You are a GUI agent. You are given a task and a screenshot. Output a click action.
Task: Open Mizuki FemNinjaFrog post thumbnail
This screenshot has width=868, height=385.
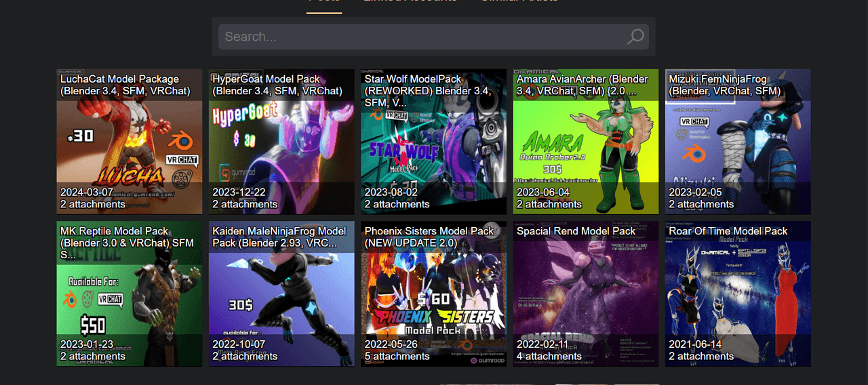point(738,142)
